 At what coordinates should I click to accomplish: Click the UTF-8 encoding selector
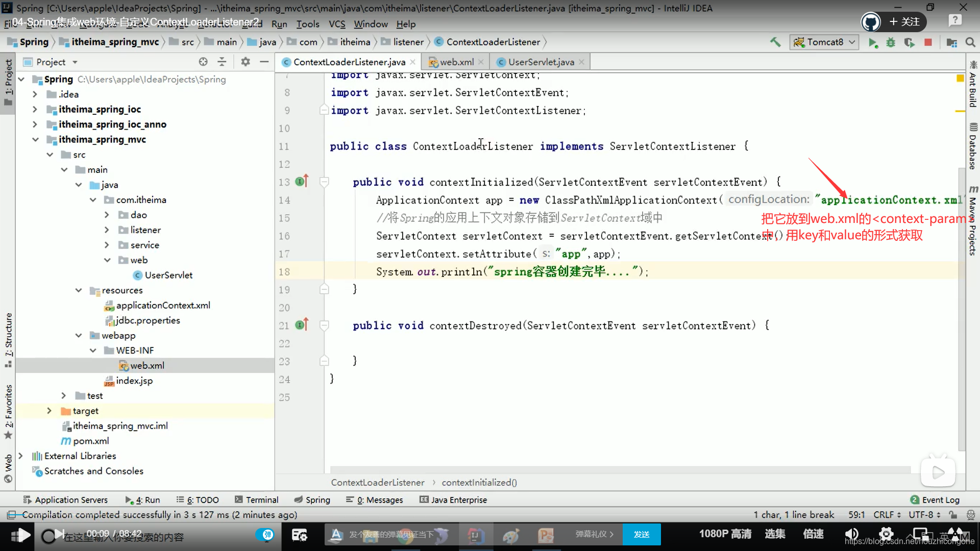point(924,515)
